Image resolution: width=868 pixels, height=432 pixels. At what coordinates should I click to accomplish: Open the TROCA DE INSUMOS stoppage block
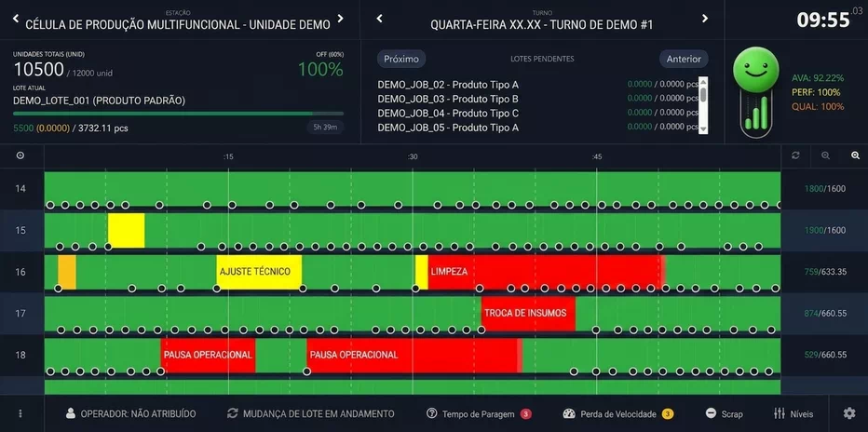click(x=528, y=313)
